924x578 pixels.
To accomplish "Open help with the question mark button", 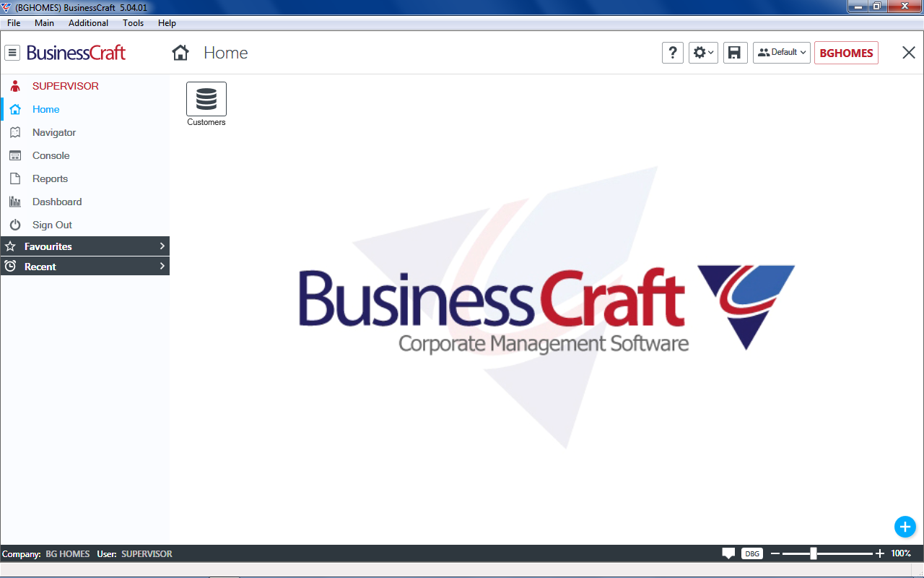I will point(673,53).
